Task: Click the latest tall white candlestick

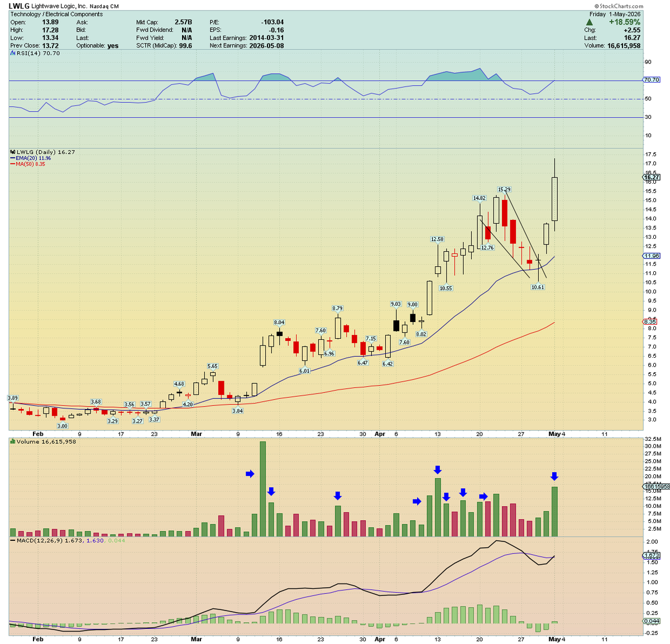Action: pyautogui.click(x=554, y=199)
